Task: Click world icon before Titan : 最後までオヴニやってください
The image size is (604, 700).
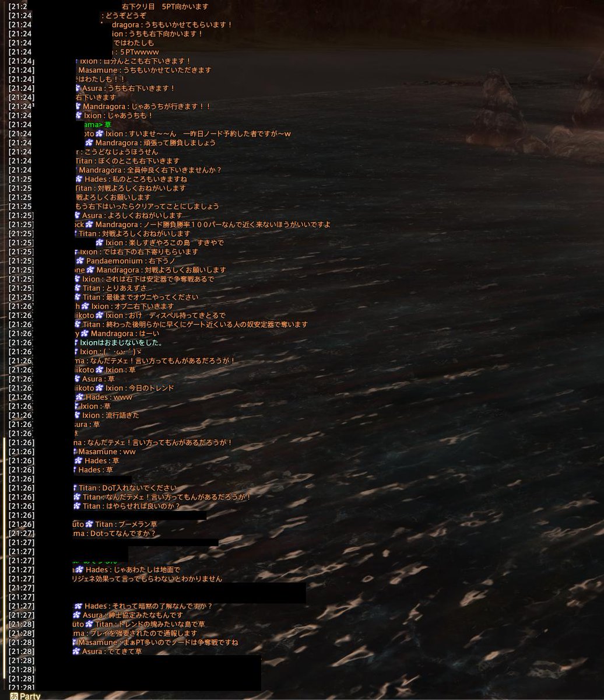Action: tap(78, 297)
